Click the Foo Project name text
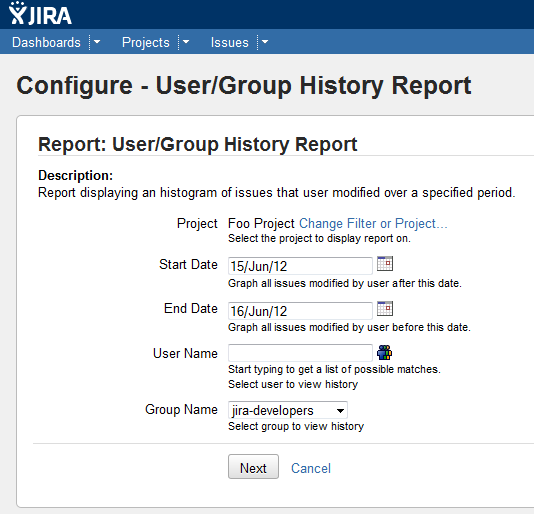Screen dimensions: 534x514 pos(261,223)
